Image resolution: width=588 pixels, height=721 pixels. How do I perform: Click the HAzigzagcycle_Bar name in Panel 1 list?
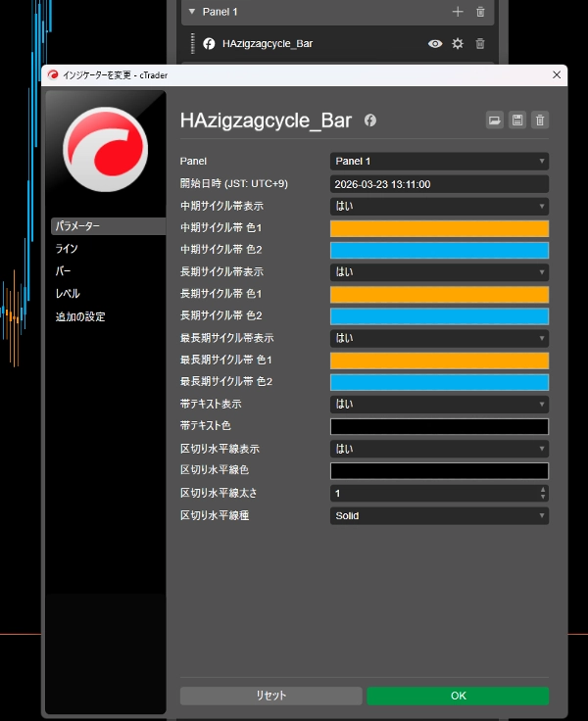click(x=268, y=44)
